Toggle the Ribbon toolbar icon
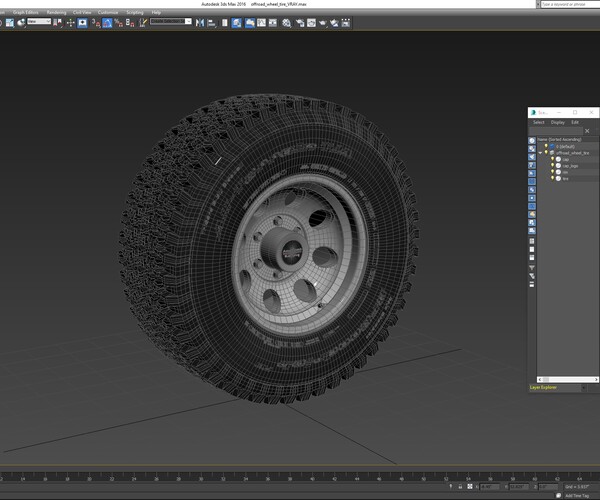 [x=250, y=23]
